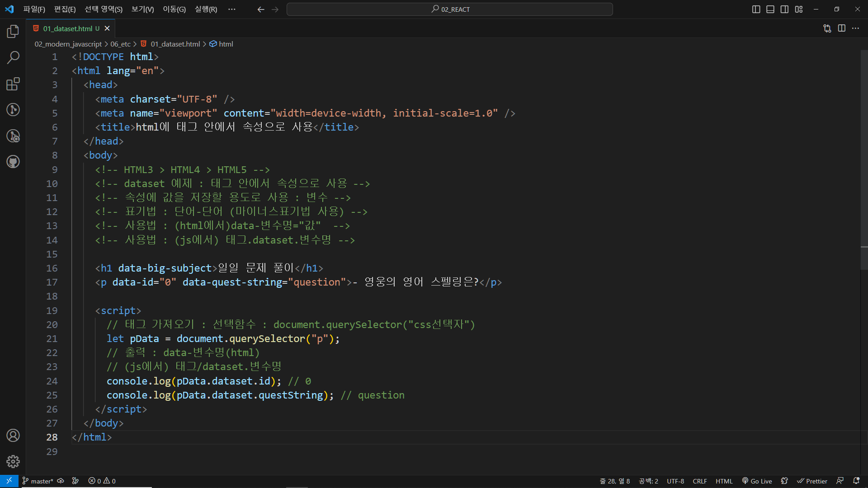868x488 pixels.
Task: Open the Accounts icon in activity bar
Action: 13,436
